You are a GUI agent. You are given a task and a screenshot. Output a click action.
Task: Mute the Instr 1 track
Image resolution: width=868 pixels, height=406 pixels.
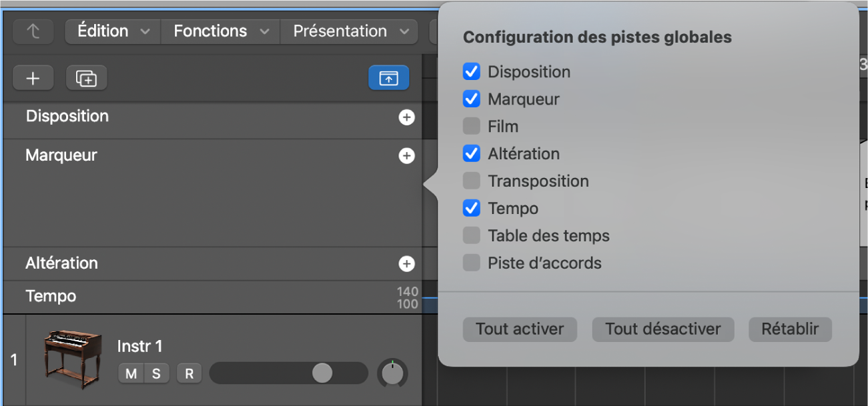[131, 373]
